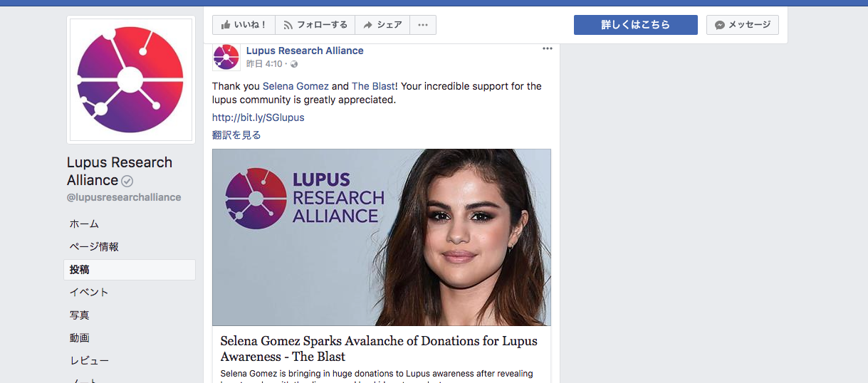
Task: Open the post's three-dots options menu
Action: click(x=547, y=48)
